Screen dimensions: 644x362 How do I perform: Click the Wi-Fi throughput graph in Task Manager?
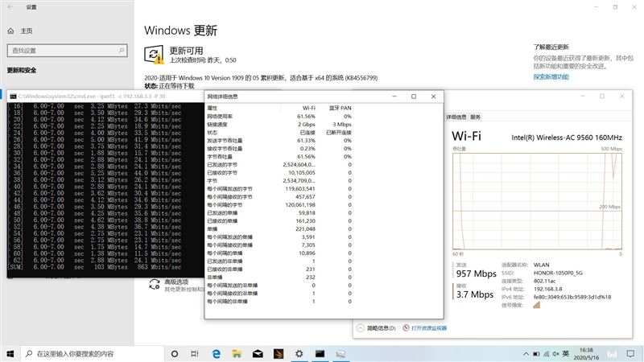point(537,201)
